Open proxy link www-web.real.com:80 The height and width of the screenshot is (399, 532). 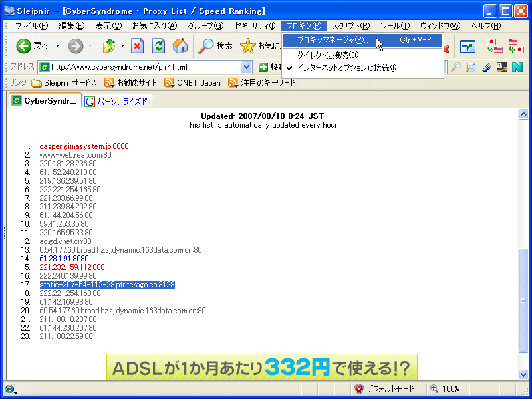point(75,155)
